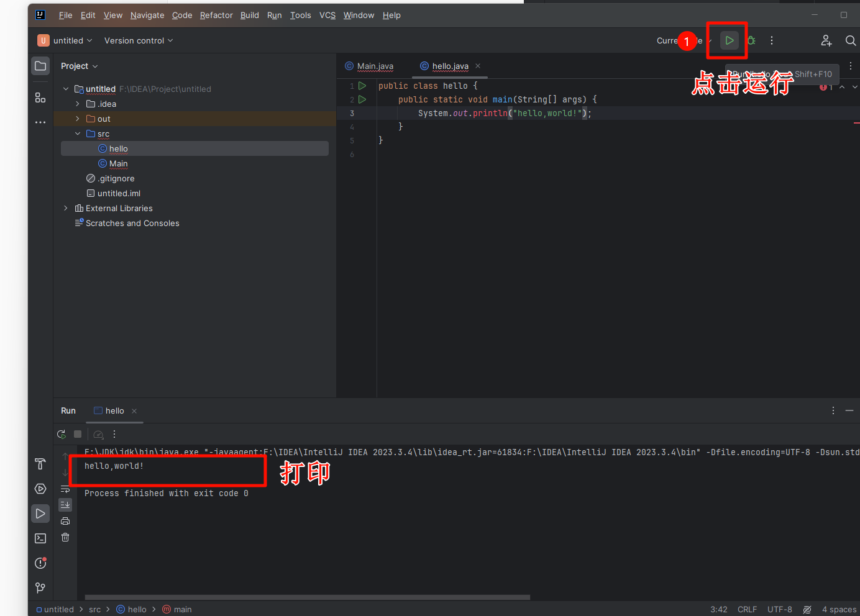Screen dimensions: 860x616
Task: Open the Refactor menu
Action: 216,15
